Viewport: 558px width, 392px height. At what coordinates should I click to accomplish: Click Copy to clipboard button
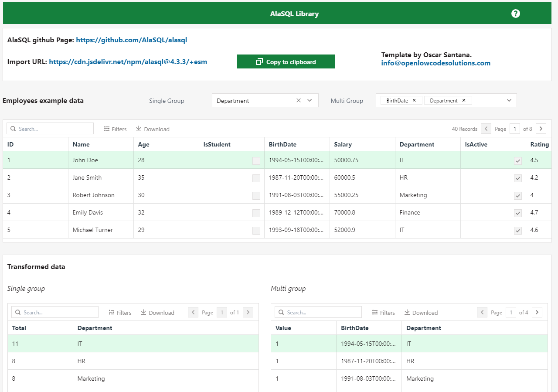pos(286,62)
